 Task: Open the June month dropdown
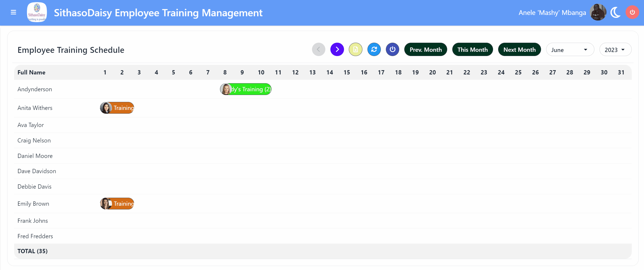(570, 49)
